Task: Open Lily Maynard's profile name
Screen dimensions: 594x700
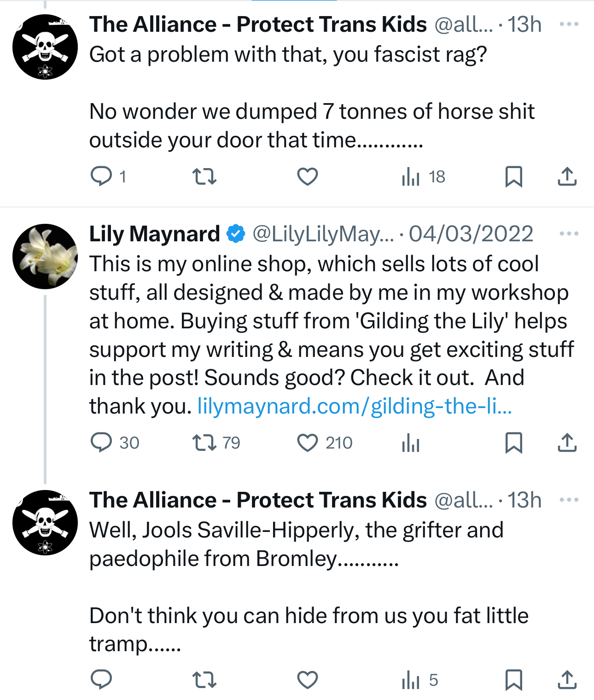Action: [x=154, y=234]
